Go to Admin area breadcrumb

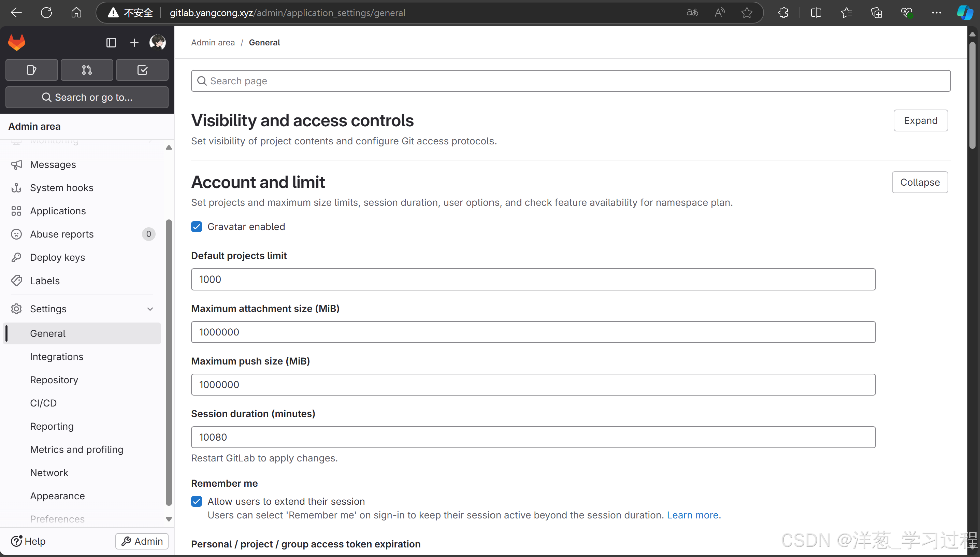point(213,42)
